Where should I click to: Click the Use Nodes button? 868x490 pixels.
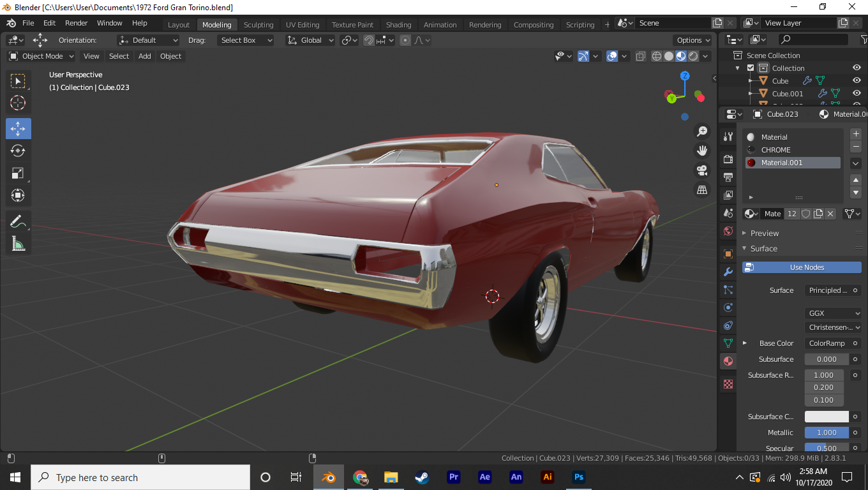[x=802, y=267]
